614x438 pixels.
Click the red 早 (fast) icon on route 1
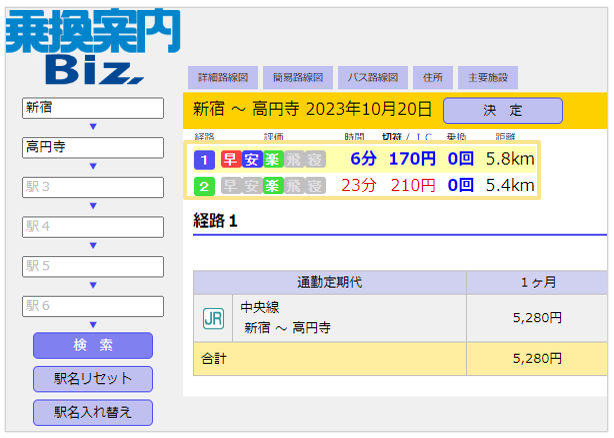click(x=230, y=159)
